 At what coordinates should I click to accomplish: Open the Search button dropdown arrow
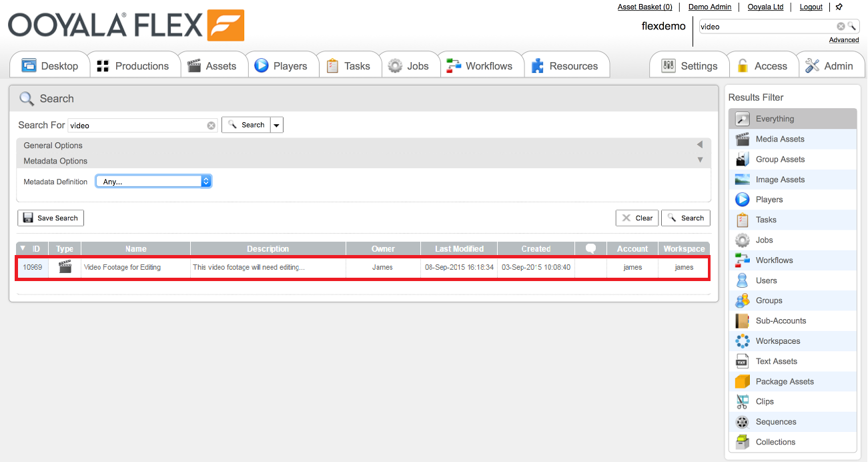[277, 125]
